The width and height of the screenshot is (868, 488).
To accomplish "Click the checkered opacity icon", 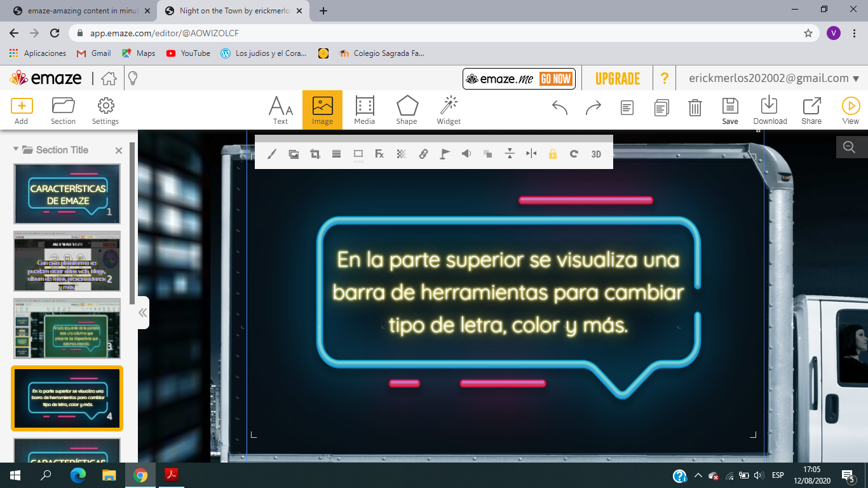I will 402,154.
